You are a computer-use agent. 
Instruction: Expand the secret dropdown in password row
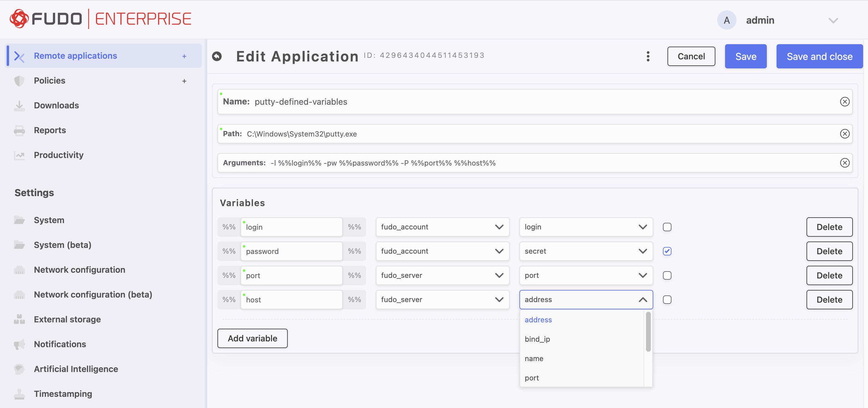coord(586,251)
